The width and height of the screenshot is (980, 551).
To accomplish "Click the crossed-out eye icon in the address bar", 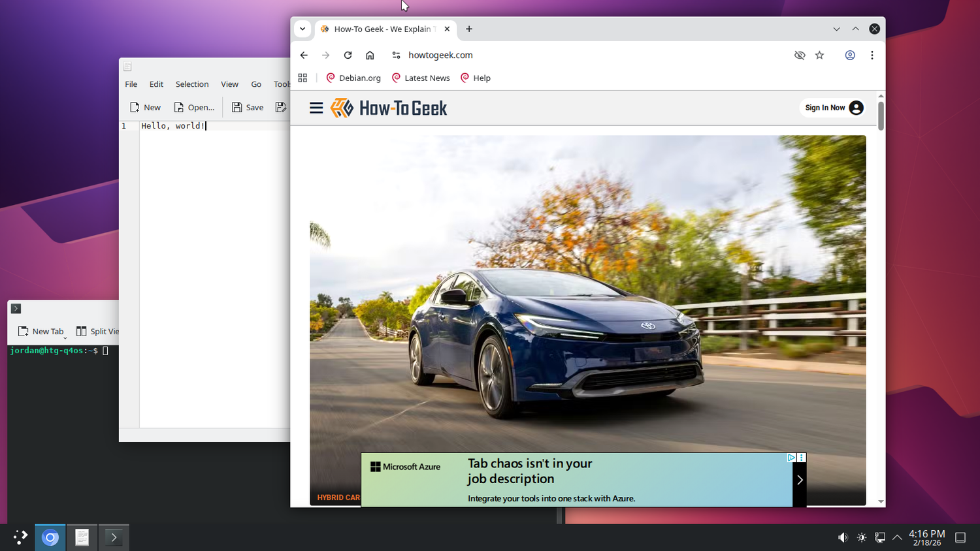I will pyautogui.click(x=800, y=55).
